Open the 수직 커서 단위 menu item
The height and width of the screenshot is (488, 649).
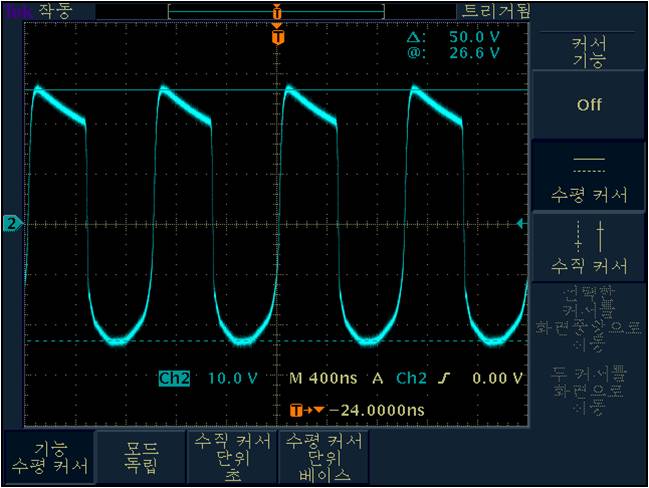pos(233,457)
